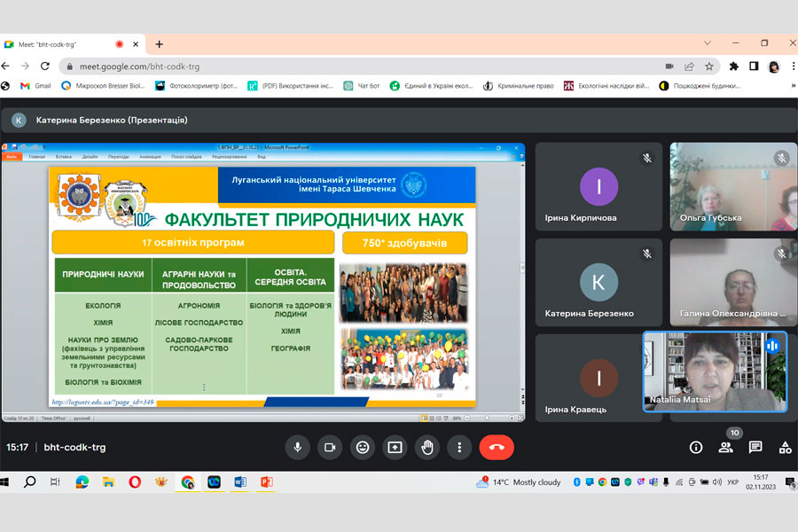Open Chrome extensions puzzle icon

(x=734, y=66)
